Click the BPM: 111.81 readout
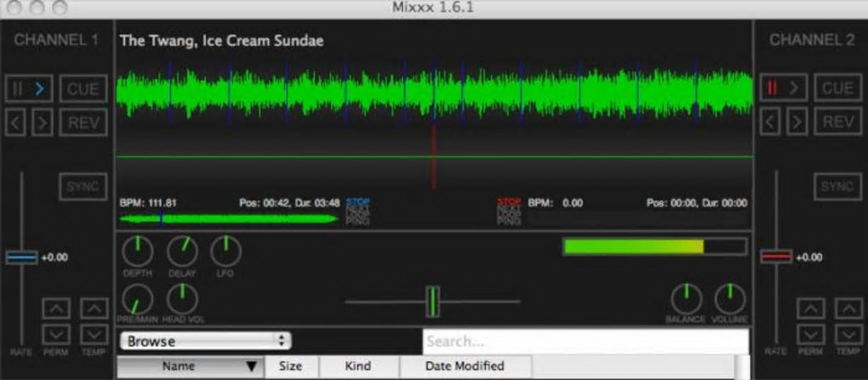This screenshot has width=868, height=380. click(148, 203)
